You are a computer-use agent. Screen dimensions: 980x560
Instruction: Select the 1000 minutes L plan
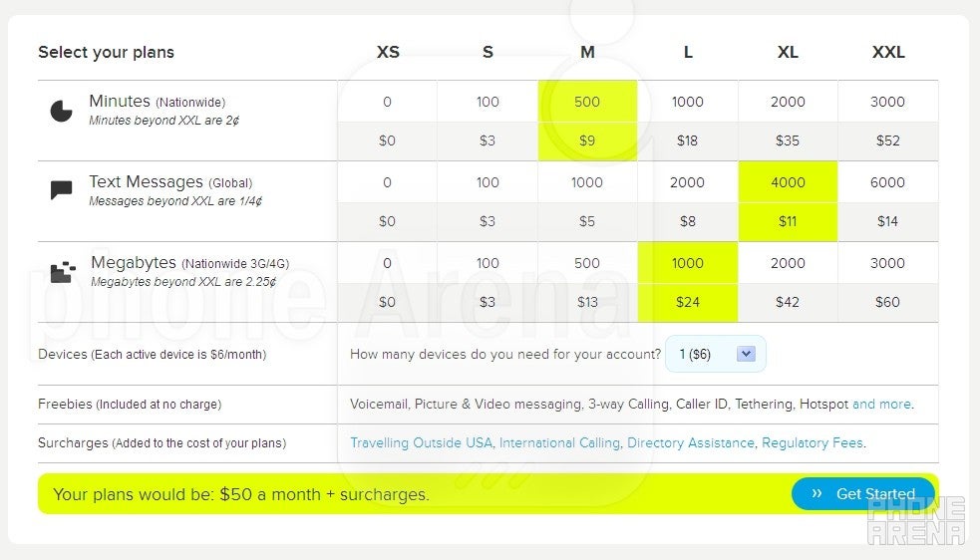click(687, 102)
